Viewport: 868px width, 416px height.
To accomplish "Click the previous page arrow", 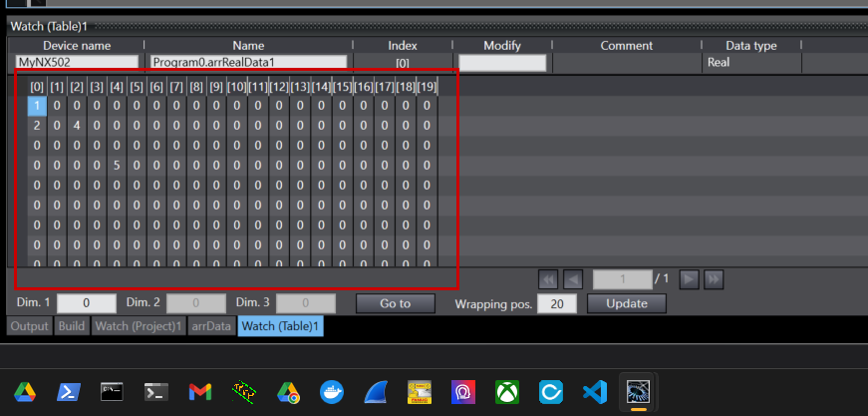I will pos(573,279).
